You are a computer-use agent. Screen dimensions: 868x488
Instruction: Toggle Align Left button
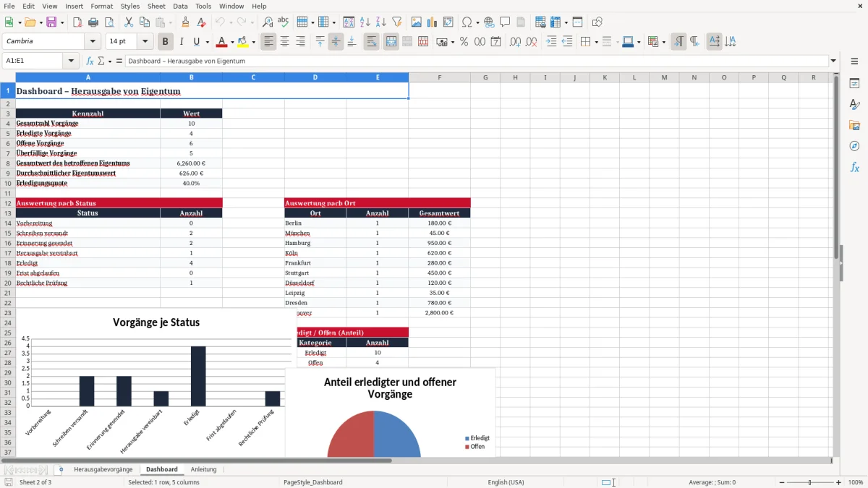tap(268, 42)
